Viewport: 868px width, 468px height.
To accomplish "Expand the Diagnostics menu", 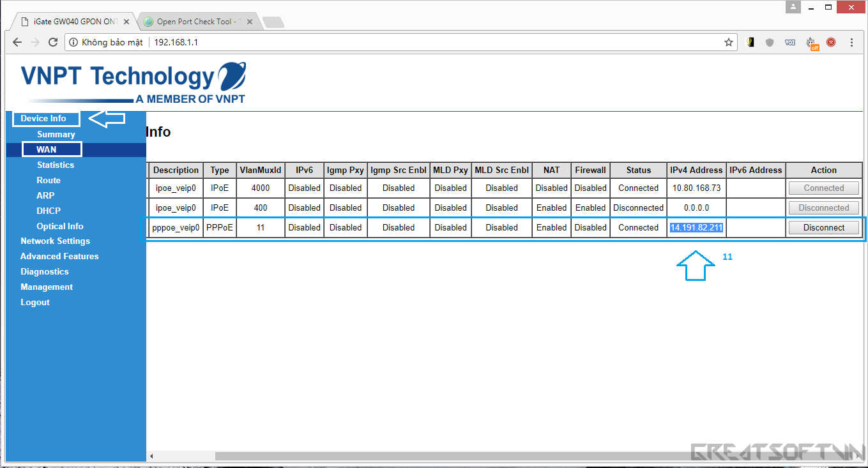I will 44,271.
